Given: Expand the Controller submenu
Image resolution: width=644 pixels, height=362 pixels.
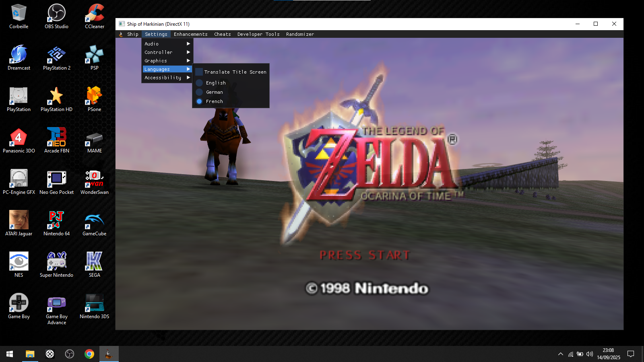Looking at the screenshot, I should pyautogui.click(x=167, y=52).
